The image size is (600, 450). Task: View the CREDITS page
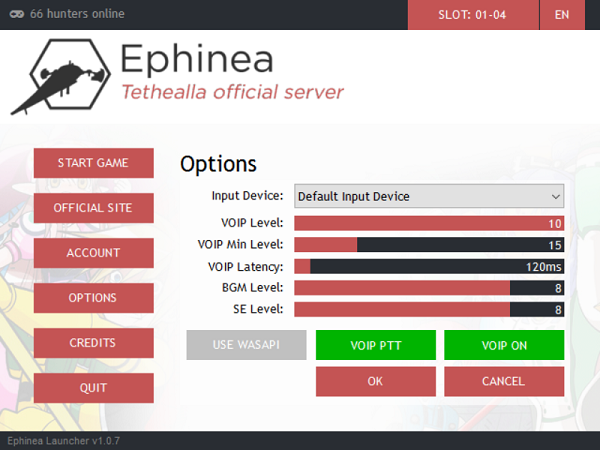tap(94, 343)
